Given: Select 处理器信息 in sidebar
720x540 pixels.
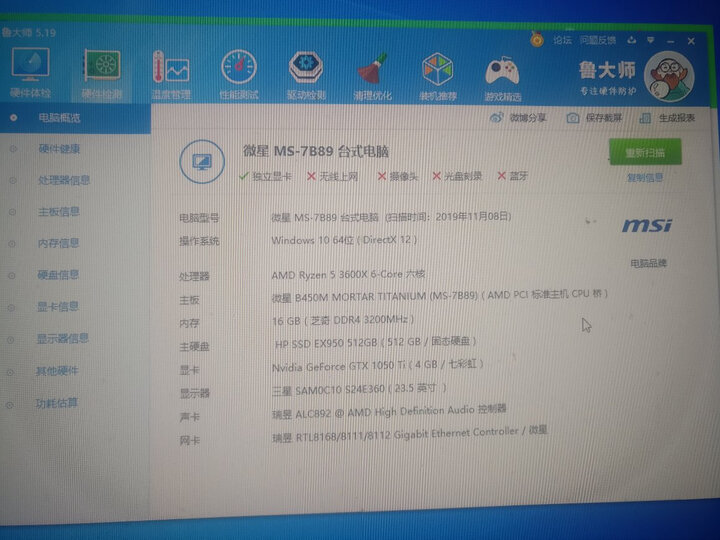Looking at the screenshot, I should point(64,180).
